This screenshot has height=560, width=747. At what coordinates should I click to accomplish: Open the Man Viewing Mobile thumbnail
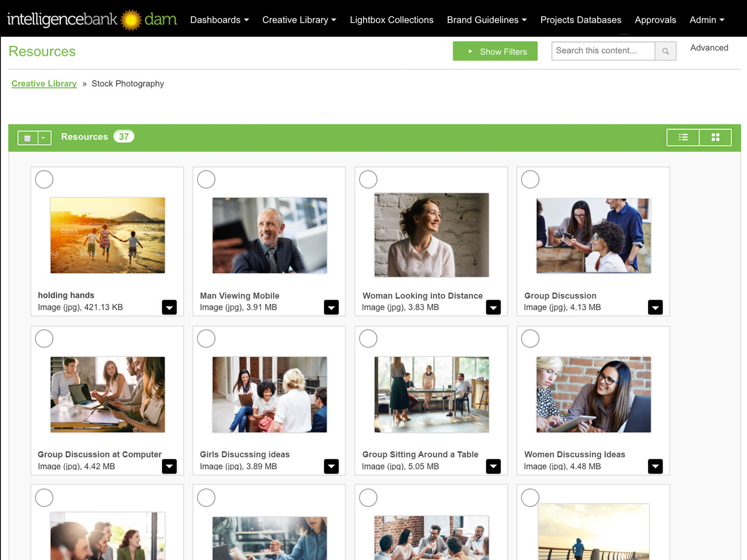click(270, 235)
